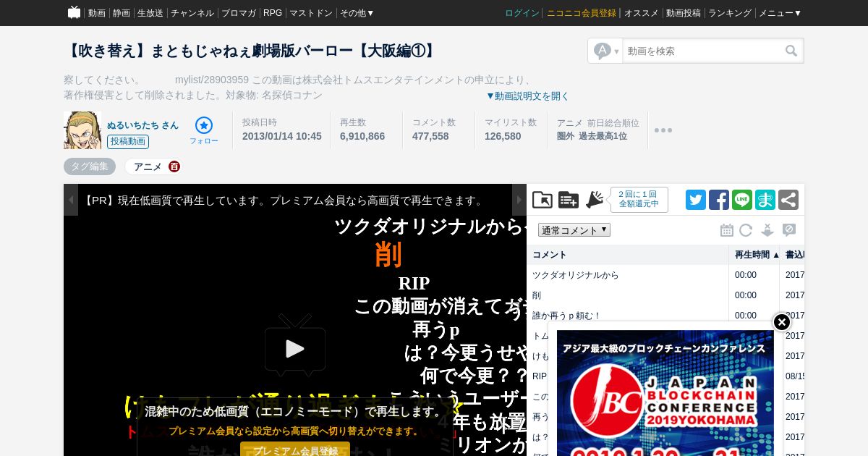Follow uploader with the star icon
The image size is (868, 456).
point(204,125)
